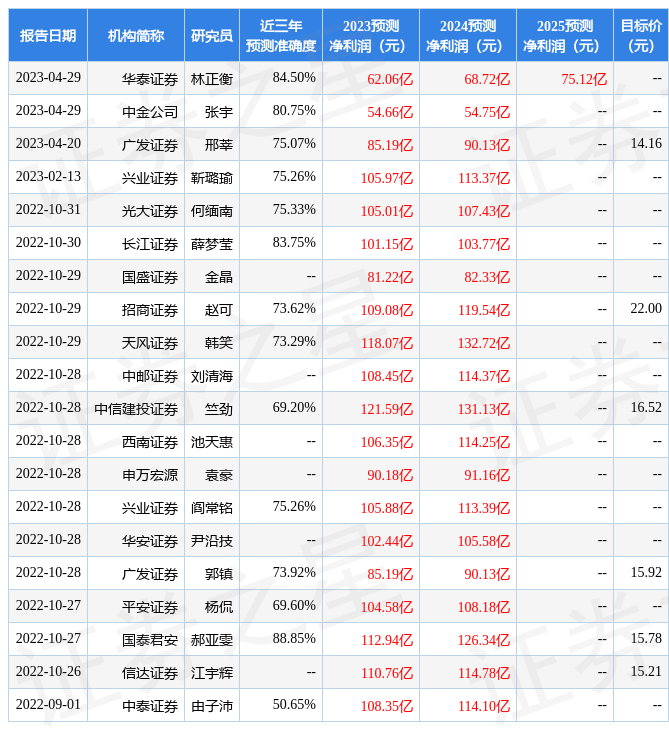
Task: Click accuracy value 83.75%
Action: click(x=294, y=243)
